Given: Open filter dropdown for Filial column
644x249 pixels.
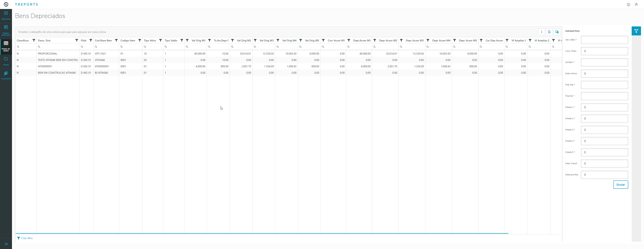Looking at the screenshot, I should pos(91,40).
